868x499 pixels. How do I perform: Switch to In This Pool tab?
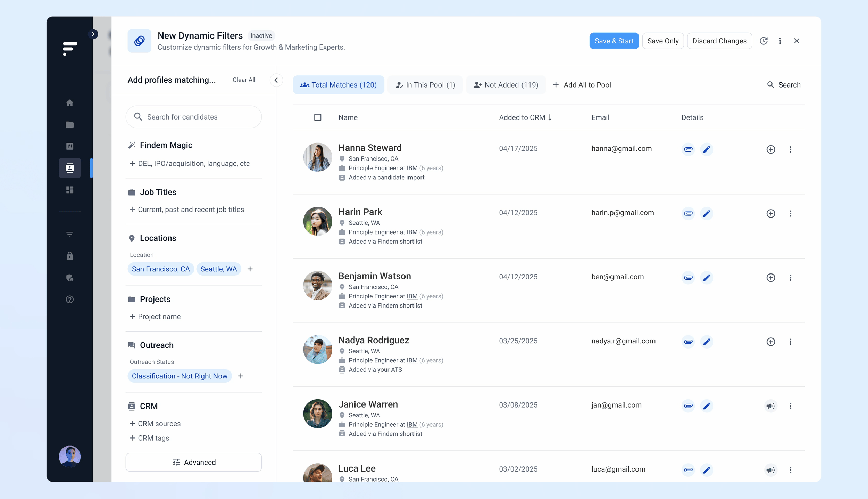(x=425, y=85)
